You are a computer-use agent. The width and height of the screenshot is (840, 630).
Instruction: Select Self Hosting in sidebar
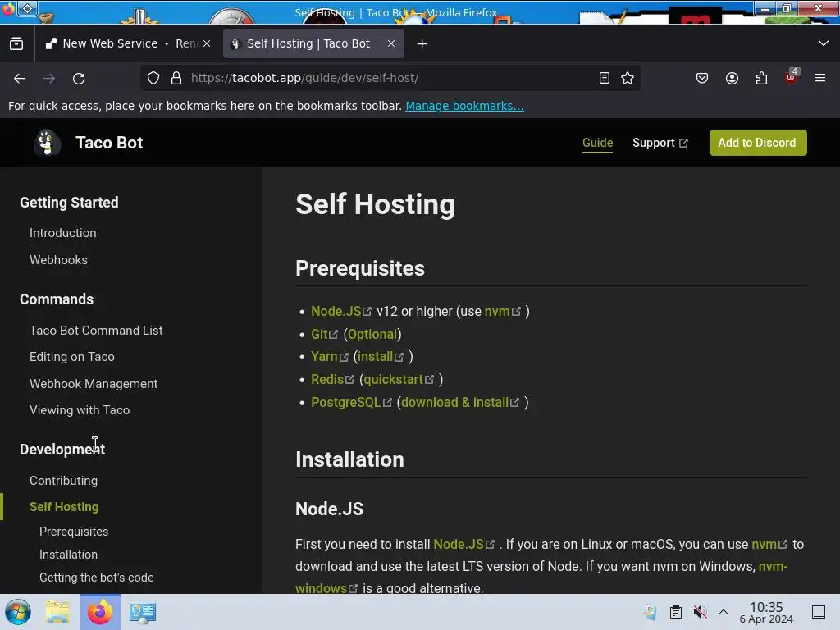(x=64, y=507)
